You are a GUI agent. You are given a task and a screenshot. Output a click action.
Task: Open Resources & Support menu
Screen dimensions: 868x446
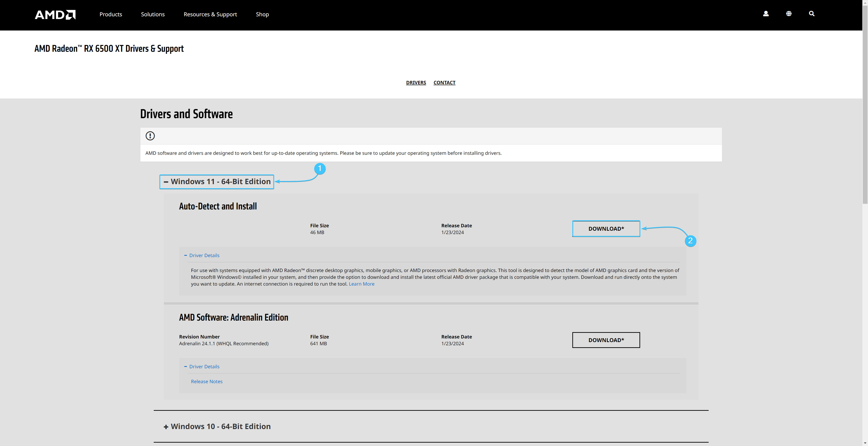pos(210,14)
